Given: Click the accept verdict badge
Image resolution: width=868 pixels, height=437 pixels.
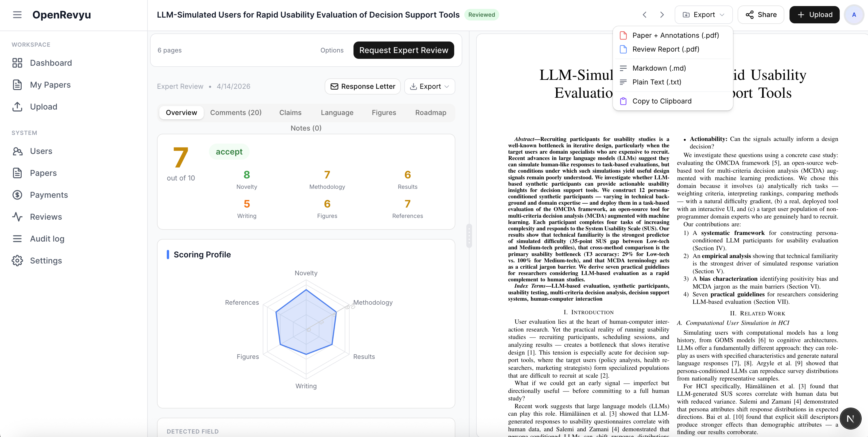Looking at the screenshot, I should pyautogui.click(x=229, y=152).
